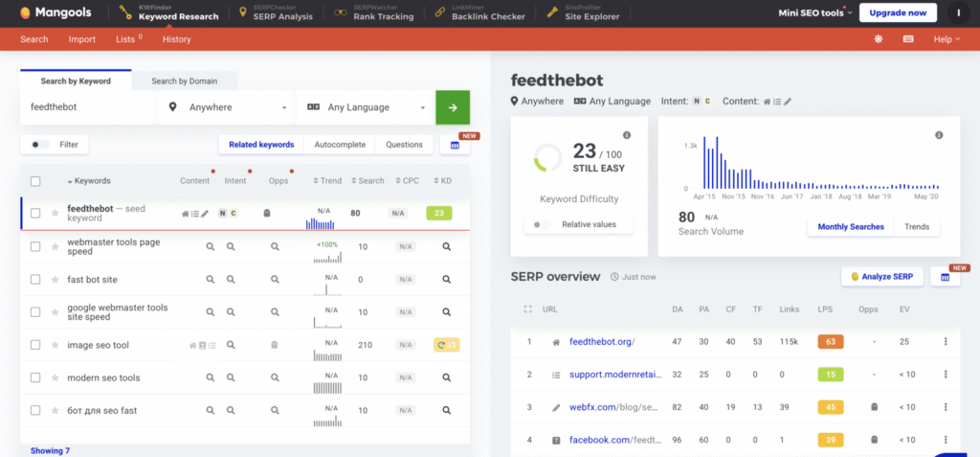Click the Content magnifier for fast bot site
The width and height of the screenshot is (980, 457).
(x=211, y=279)
